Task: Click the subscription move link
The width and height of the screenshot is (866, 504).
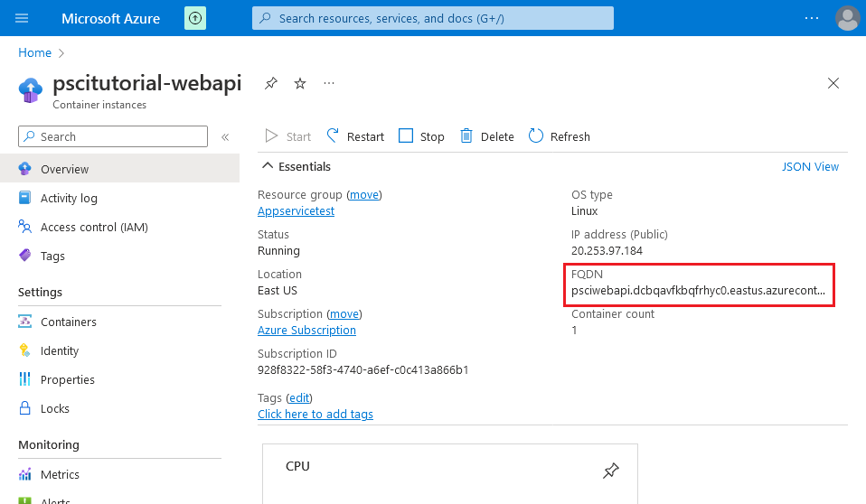Action: coord(344,314)
